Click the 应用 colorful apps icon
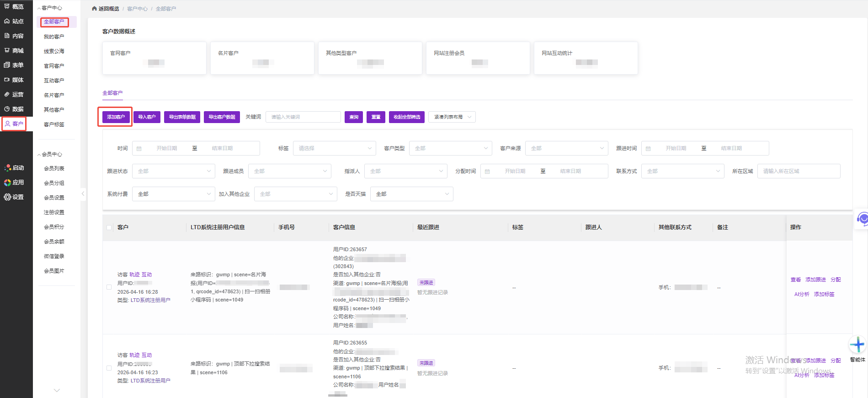Screen dimensions: 868x398 tap(7, 182)
